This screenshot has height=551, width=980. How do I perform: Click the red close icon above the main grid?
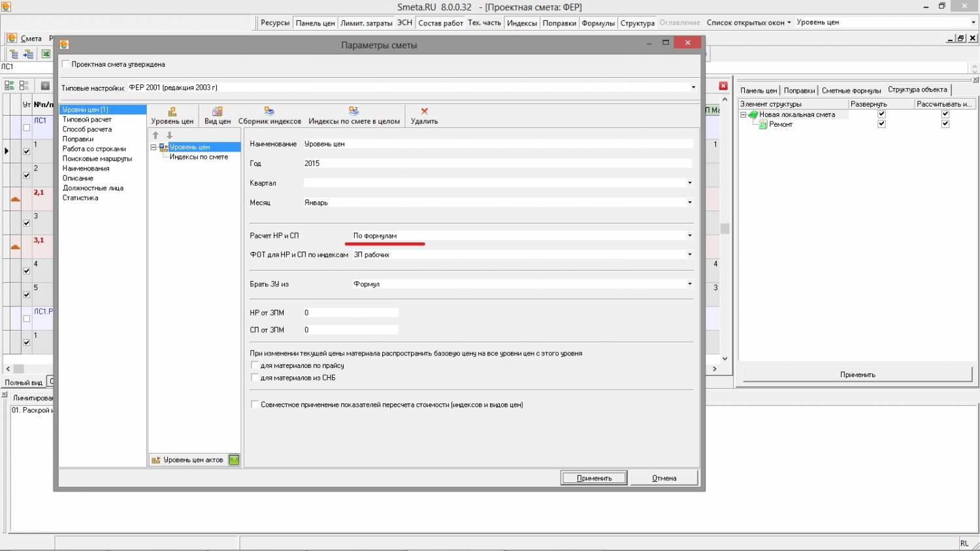[x=723, y=86]
